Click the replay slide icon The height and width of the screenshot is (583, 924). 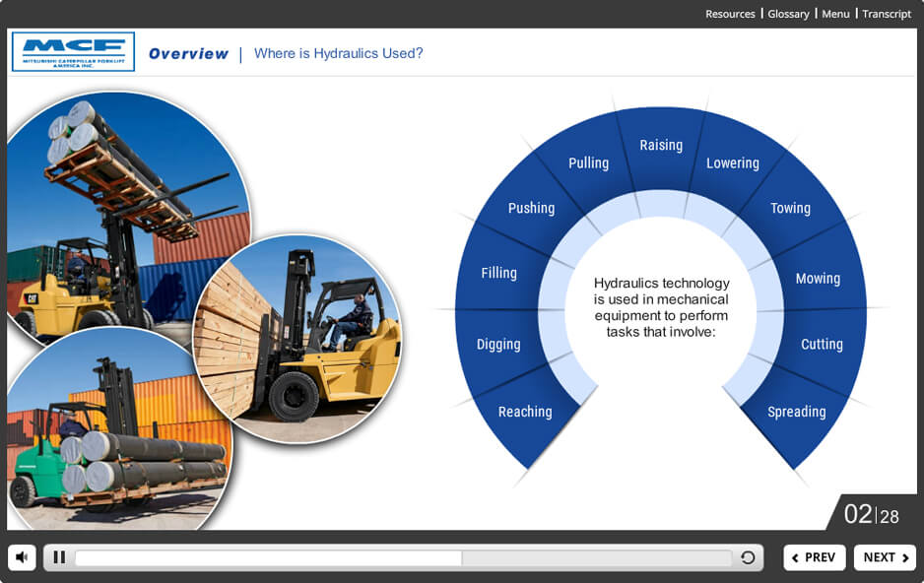tap(748, 558)
